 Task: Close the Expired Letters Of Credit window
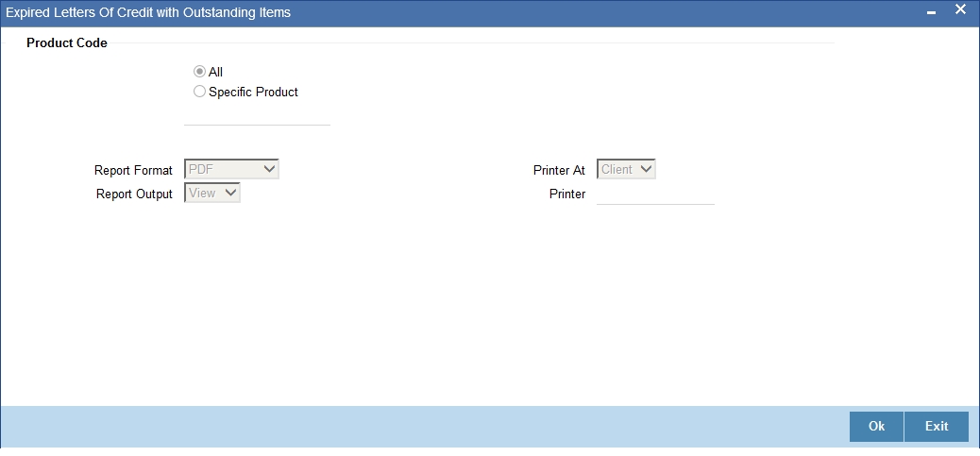(x=960, y=9)
